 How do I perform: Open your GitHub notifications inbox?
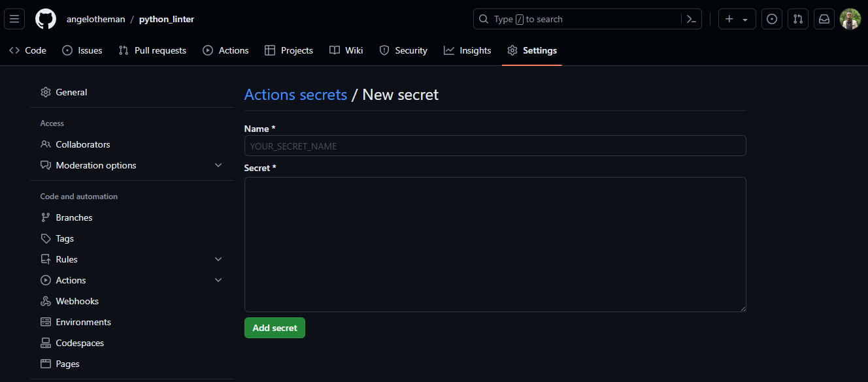(824, 19)
